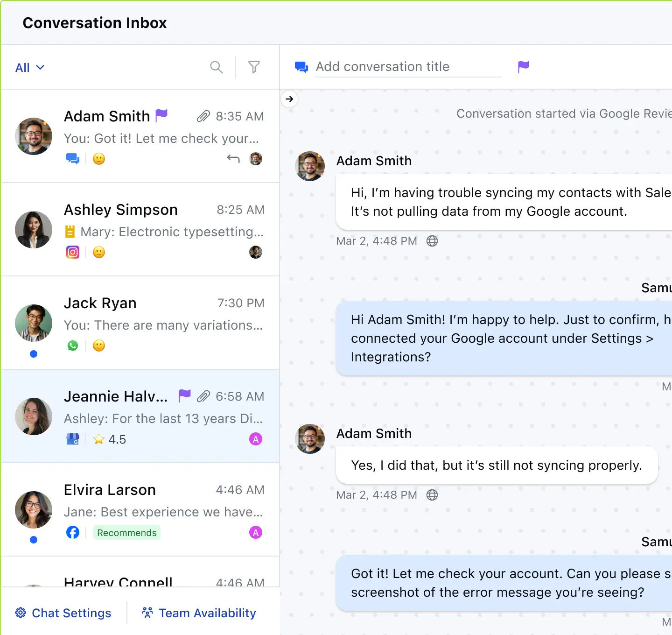Image resolution: width=672 pixels, height=635 pixels.
Task: Click the reply arrow on Adam Smith's row
Action: pyautogui.click(x=233, y=159)
